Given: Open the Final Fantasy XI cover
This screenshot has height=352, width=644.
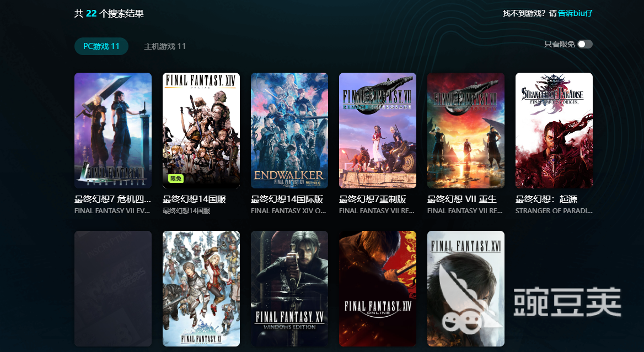Looking at the screenshot, I should click(201, 289).
